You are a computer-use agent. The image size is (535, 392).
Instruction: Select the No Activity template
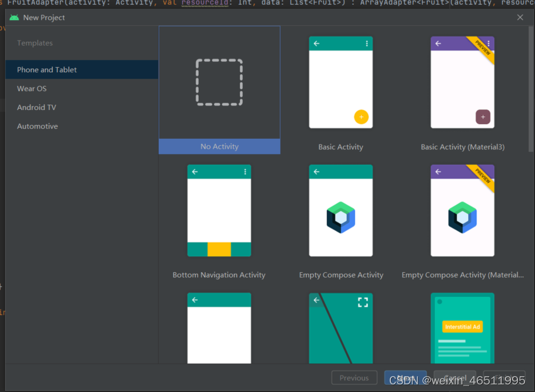[219, 90]
